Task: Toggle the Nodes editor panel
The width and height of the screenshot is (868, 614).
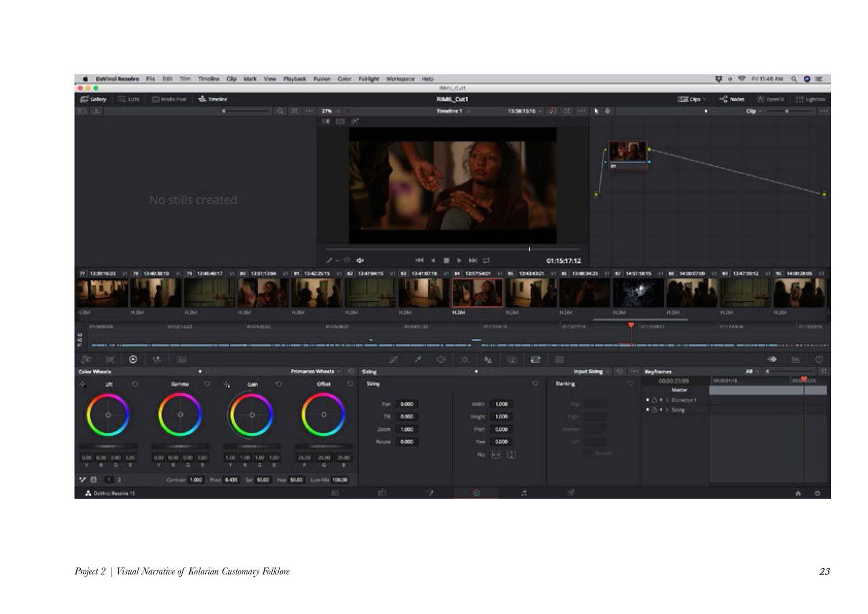Action: 732,99
